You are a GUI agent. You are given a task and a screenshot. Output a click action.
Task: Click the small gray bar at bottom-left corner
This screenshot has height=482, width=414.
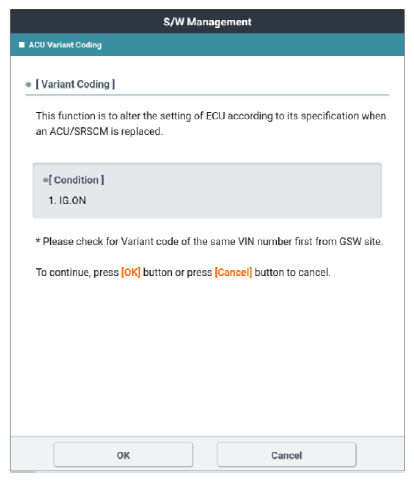(x=23, y=471)
